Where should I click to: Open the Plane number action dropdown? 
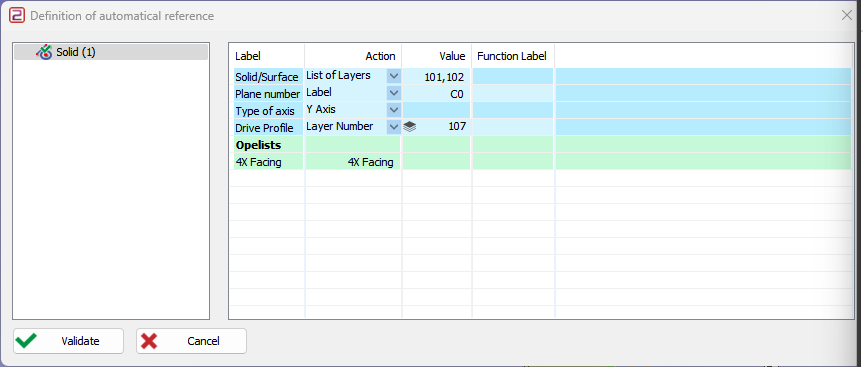[394, 93]
